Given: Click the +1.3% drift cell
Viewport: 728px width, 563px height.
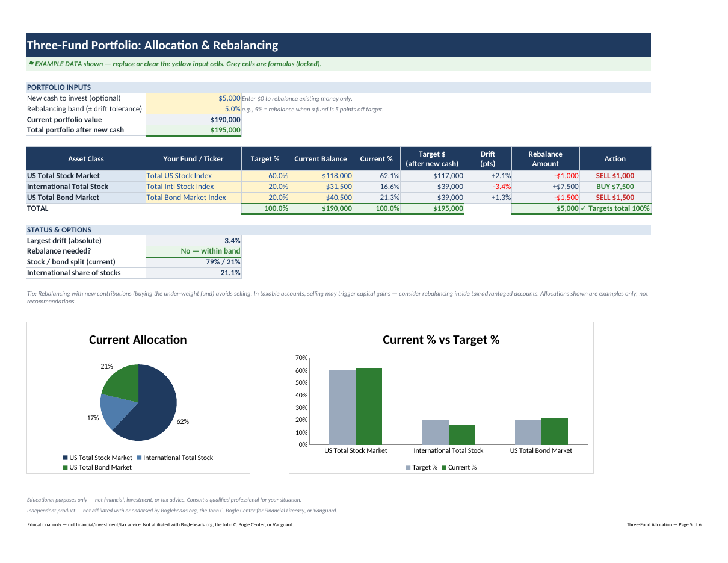Looking at the screenshot, I should [488, 198].
